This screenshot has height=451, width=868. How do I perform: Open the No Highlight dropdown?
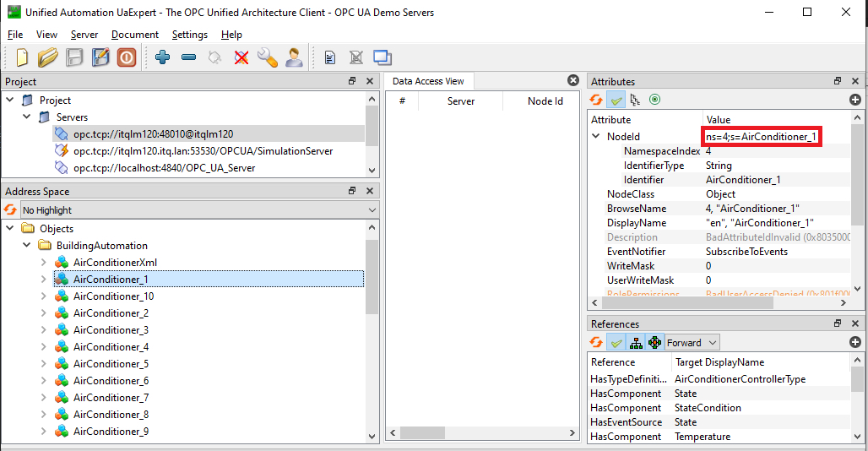pos(199,209)
